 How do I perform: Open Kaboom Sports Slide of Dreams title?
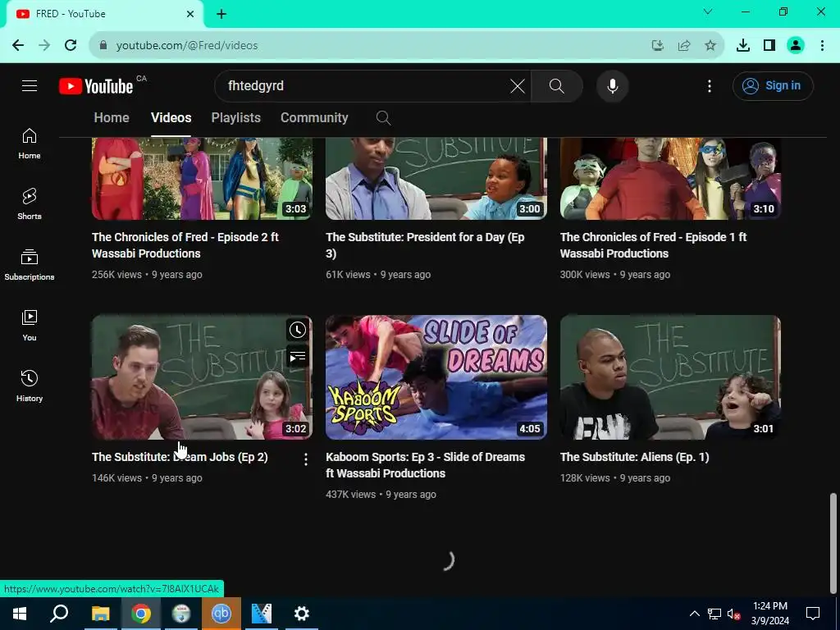pos(426,465)
